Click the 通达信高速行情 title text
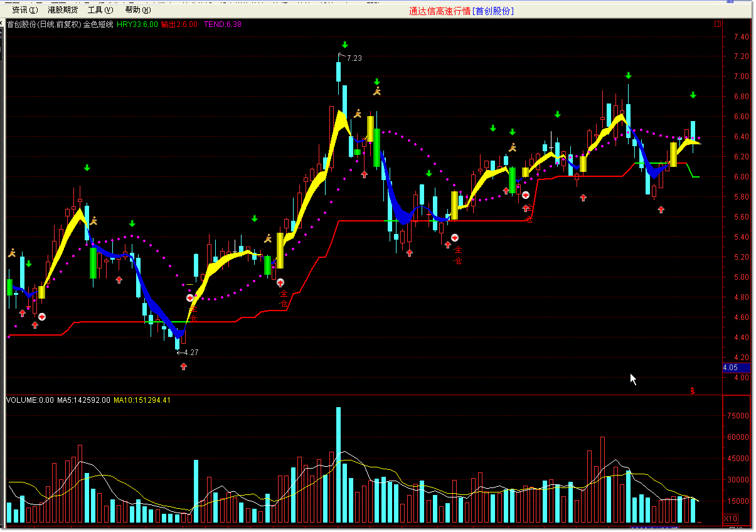Viewport: 756px width, 532px height. click(439, 11)
